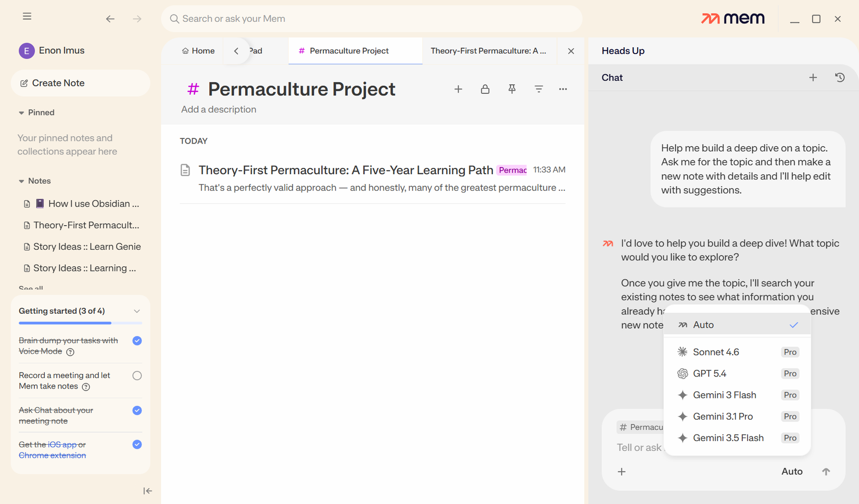Collapse the Notes section
This screenshot has height=504, width=859.
coord(21,182)
